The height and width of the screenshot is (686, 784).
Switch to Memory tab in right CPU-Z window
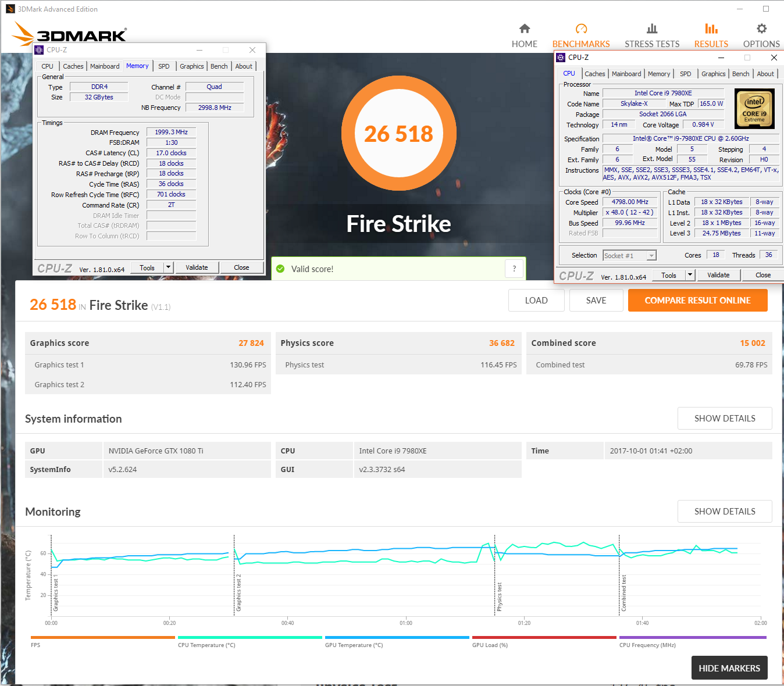[x=658, y=74]
